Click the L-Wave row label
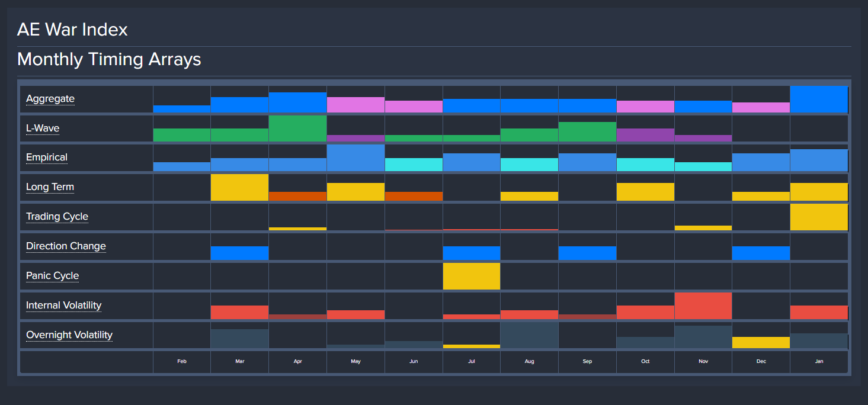This screenshot has width=868, height=405. coord(43,128)
